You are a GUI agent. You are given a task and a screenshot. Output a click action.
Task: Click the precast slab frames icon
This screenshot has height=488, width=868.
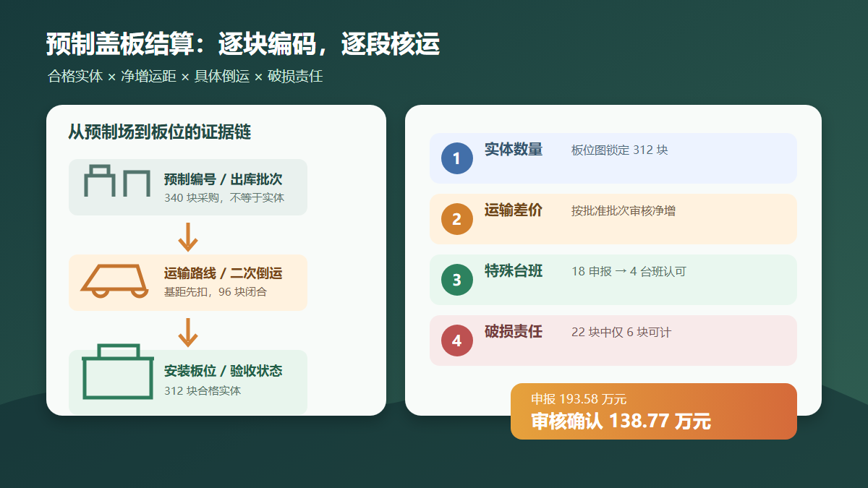117,181
